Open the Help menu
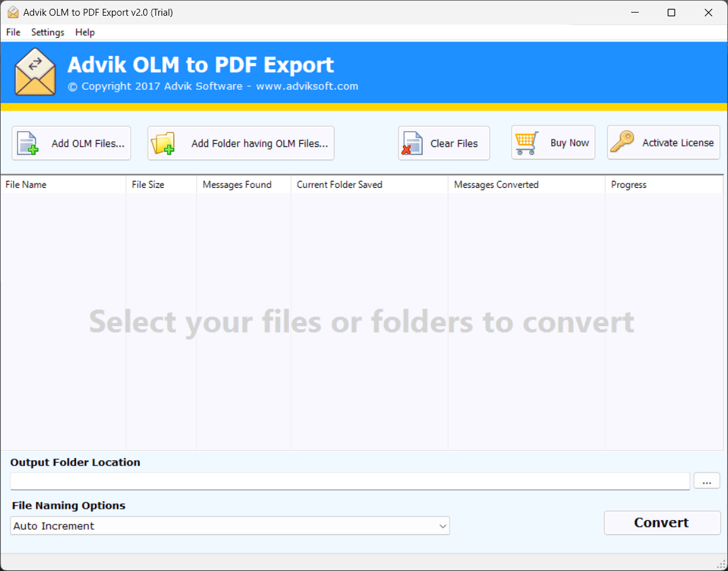Screen dimensions: 728x571 85,32
